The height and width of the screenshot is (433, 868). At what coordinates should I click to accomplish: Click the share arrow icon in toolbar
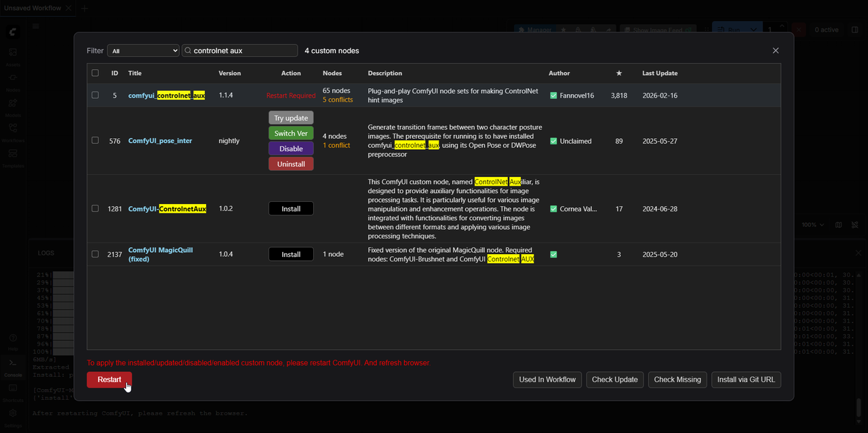(x=608, y=30)
